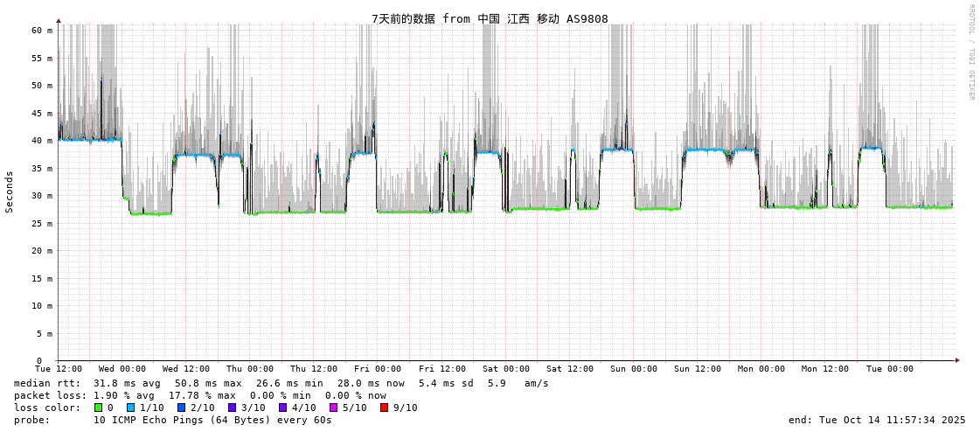This screenshot has width=980, height=432.
Task: Click the green 0 loss color swatch
Action: pos(99,408)
